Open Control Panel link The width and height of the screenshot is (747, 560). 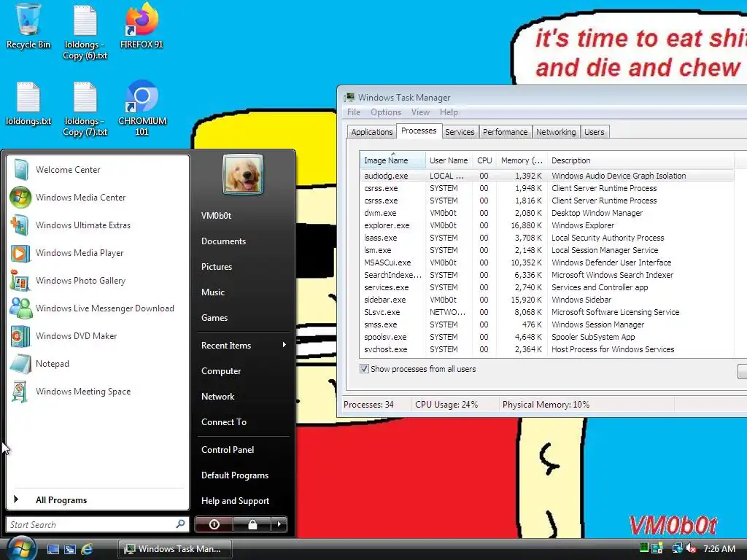pyautogui.click(x=243, y=449)
